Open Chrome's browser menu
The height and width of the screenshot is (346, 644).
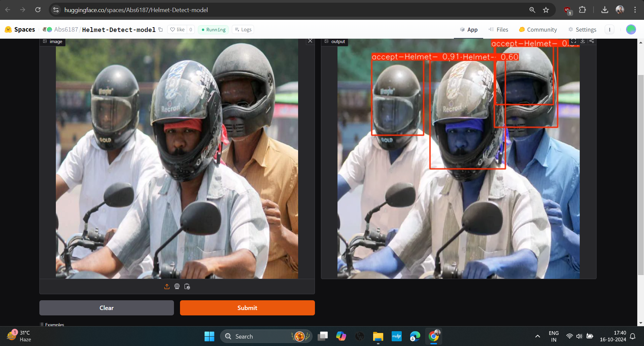pos(635,10)
